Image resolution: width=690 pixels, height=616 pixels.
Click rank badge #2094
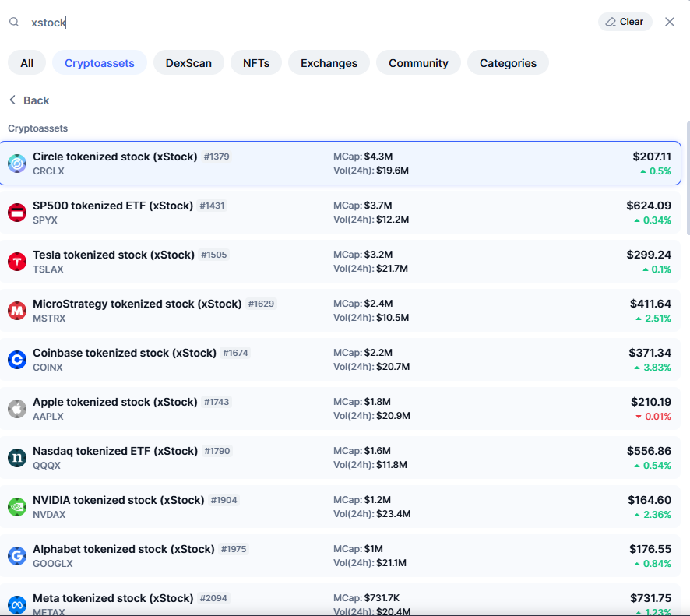coord(213,598)
